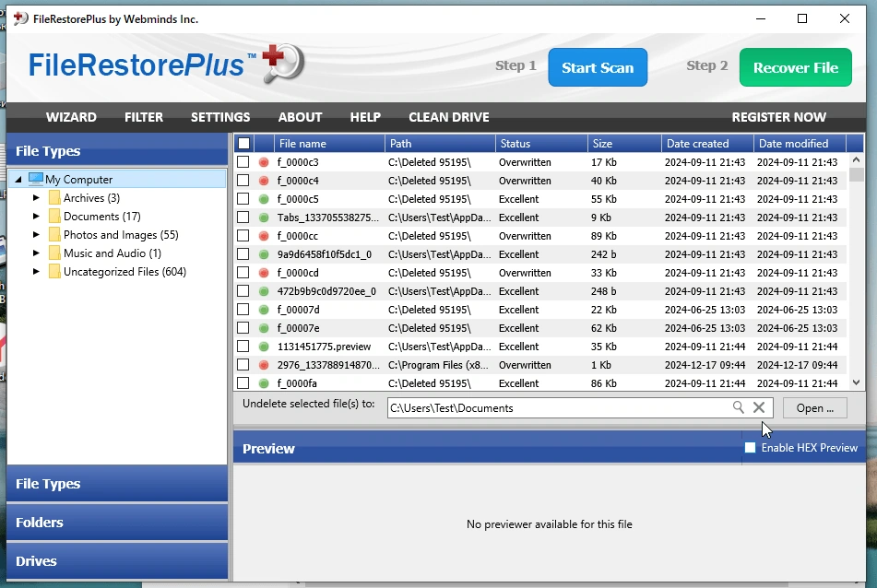The height and width of the screenshot is (588, 877).
Task: Enable HEX Preview checkbox
Action: (750, 447)
